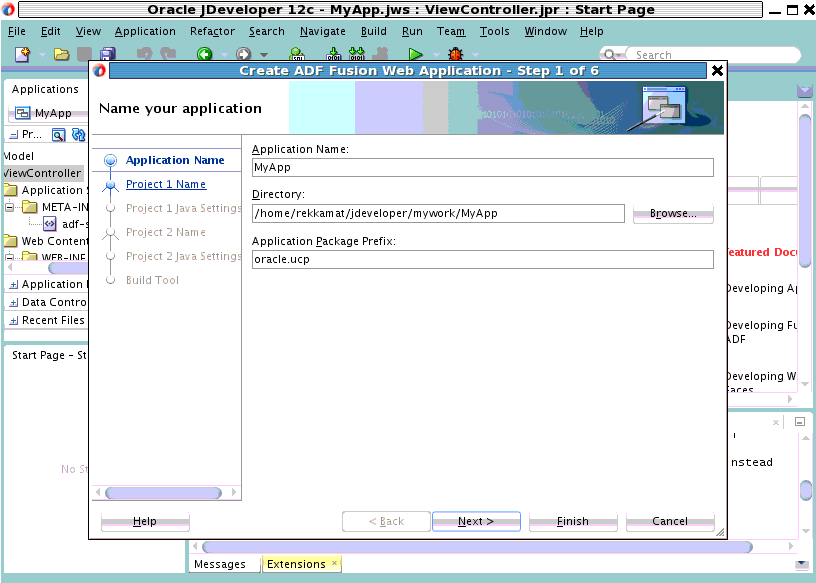
Task: Click the wizard steps horizontal scrollbar
Action: [163, 492]
